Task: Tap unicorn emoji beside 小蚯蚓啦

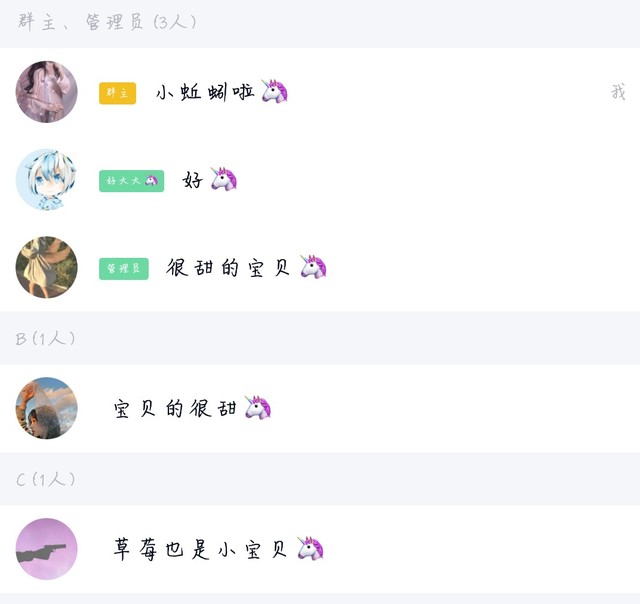Action: [x=275, y=91]
